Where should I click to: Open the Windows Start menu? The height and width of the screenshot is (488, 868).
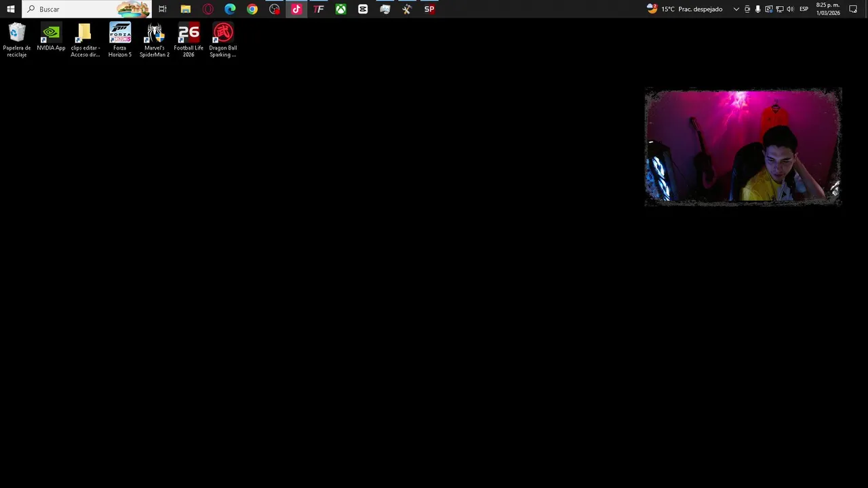tap(10, 9)
